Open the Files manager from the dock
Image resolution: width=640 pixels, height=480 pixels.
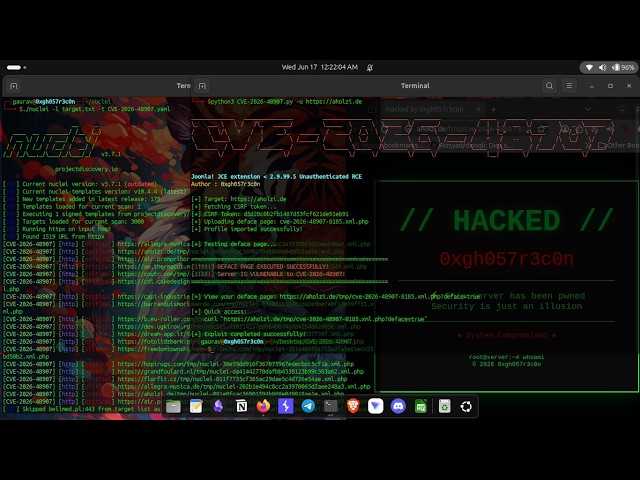pyautogui.click(x=173, y=406)
